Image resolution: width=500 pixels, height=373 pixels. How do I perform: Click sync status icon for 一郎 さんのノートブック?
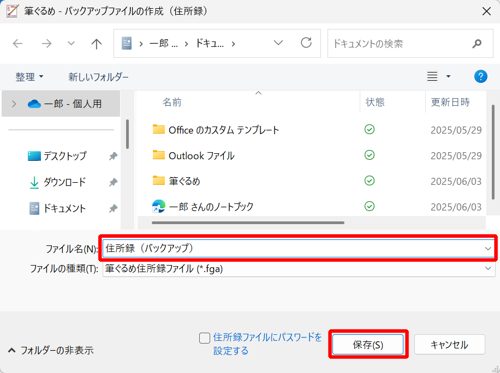pos(369,206)
